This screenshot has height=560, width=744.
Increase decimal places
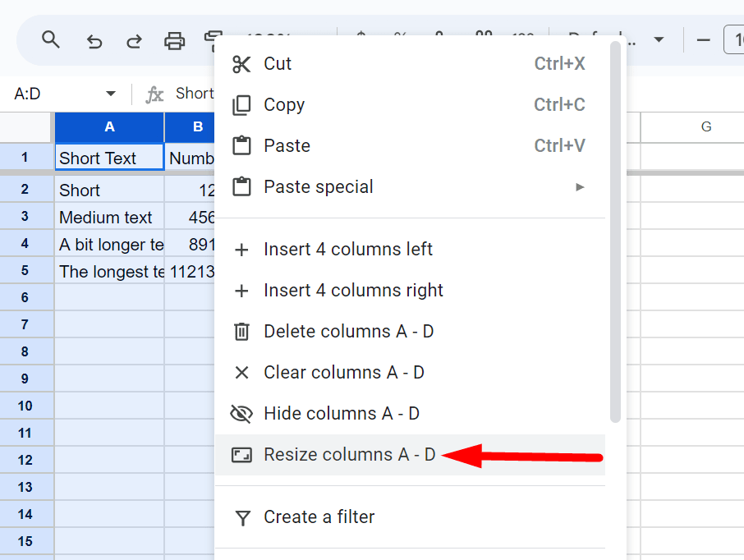pos(484,36)
